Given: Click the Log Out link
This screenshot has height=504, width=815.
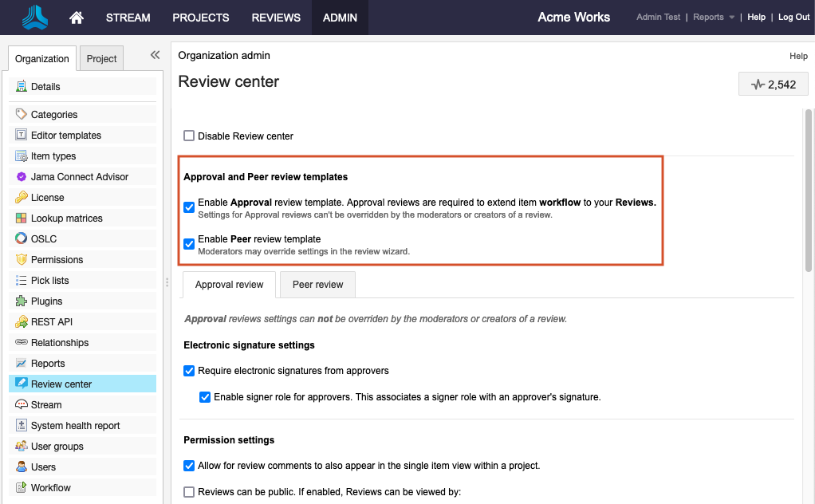Looking at the screenshot, I should tap(793, 18).
